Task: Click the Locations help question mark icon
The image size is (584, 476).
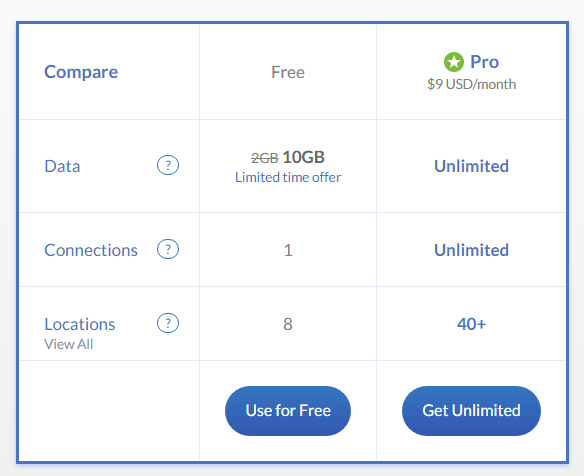Action: click(168, 323)
